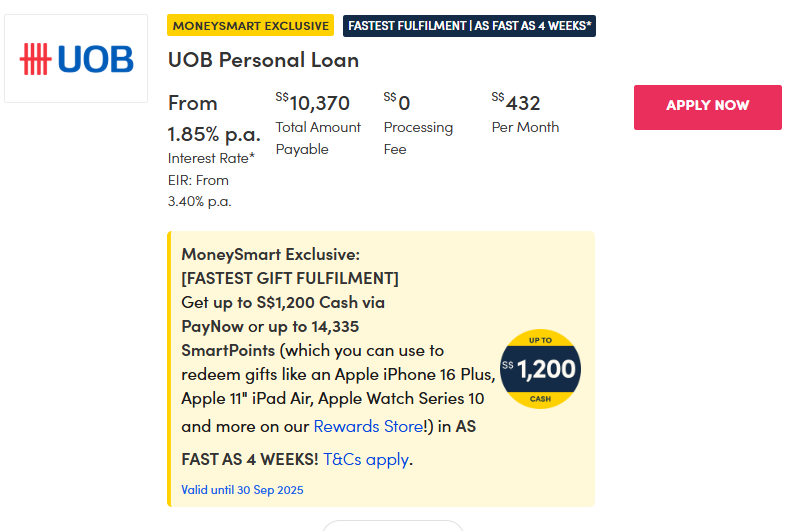The width and height of the screenshot is (787, 531).
Task: Click the Fastest Fulfilment dark badge
Action: (x=469, y=25)
